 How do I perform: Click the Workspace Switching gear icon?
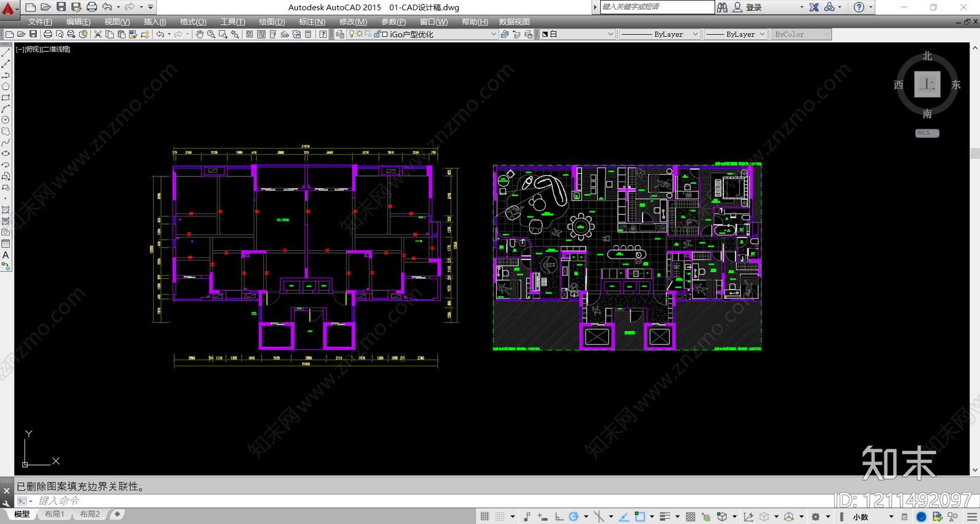[815, 517]
